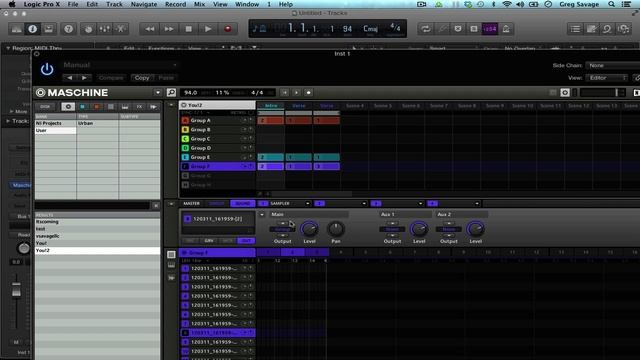Select Group C in arranger

218,139
